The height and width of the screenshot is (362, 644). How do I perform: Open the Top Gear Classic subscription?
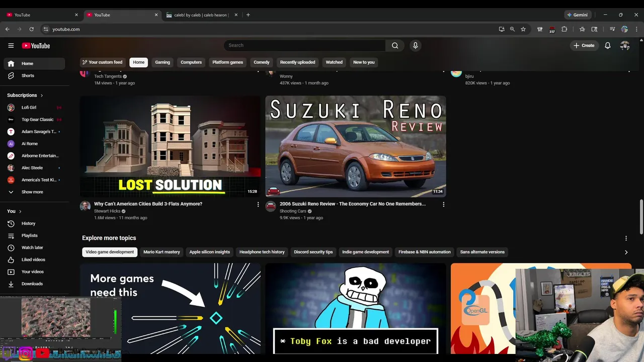coord(34,120)
